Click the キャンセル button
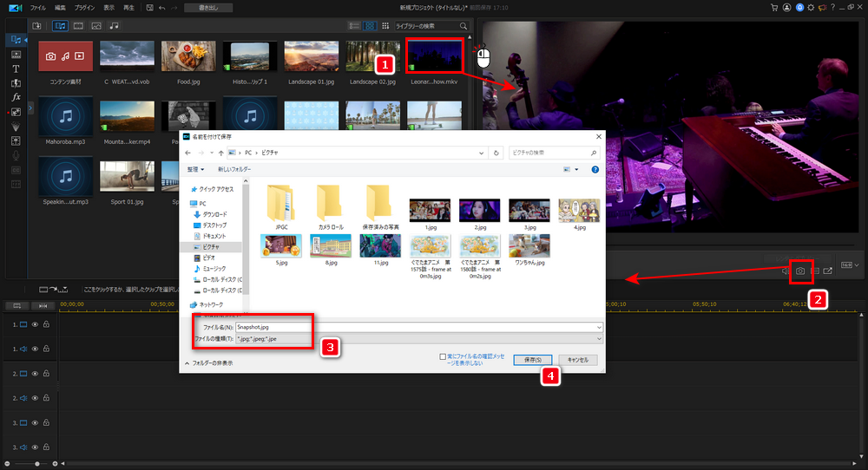 [x=578, y=359]
